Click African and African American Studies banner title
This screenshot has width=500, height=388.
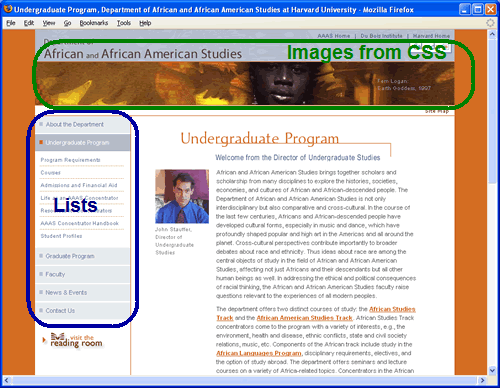[143, 54]
